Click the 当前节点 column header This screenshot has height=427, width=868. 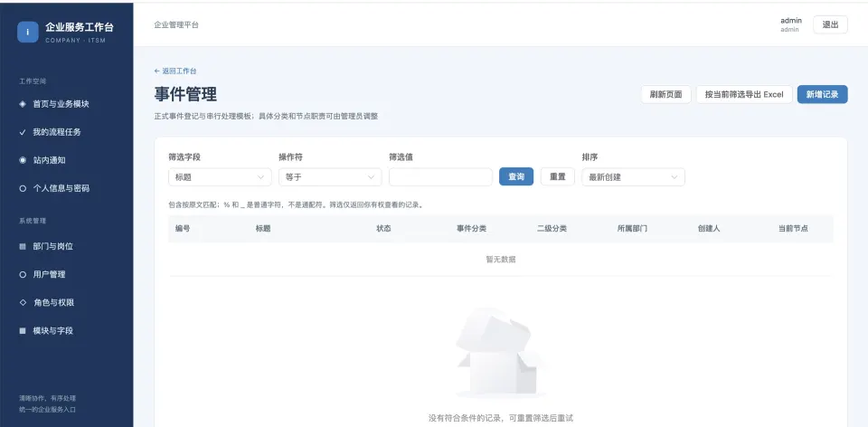point(793,228)
